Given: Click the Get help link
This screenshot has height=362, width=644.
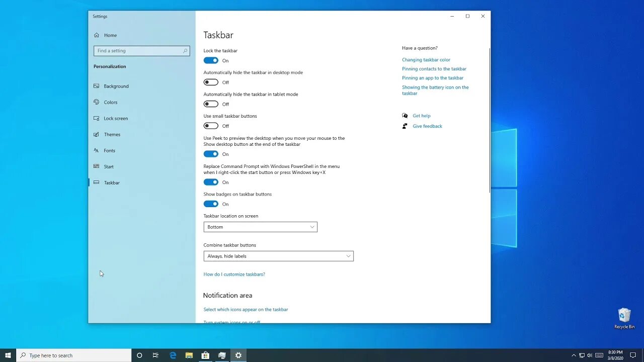Looking at the screenshot, I should click(x=422, y=116).
